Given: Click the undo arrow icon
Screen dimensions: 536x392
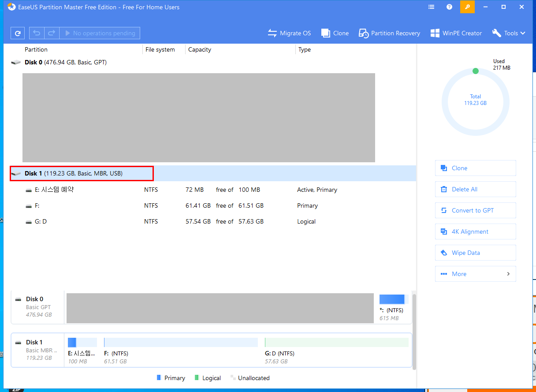Looking at the screenshot, I should pyautogui.click(x=37, y=33).
